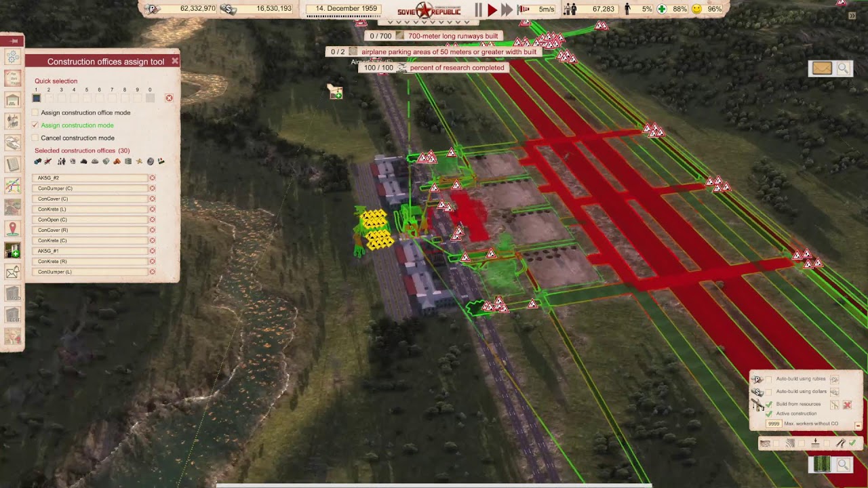Click the first office type filter icon
Viewport: 868px width, 488px height.
click(37, 161)
